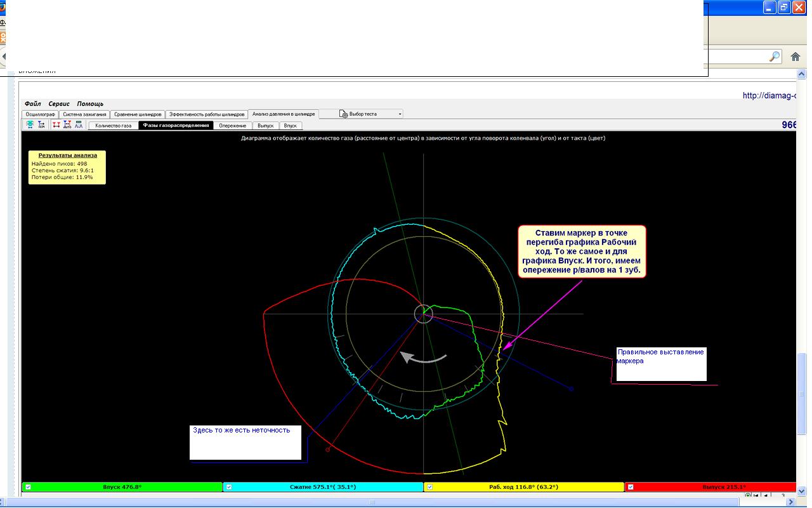Click the Найдено пиков: 498 text
The width and height of the screenshot is (812, 508).
[59, 164]
